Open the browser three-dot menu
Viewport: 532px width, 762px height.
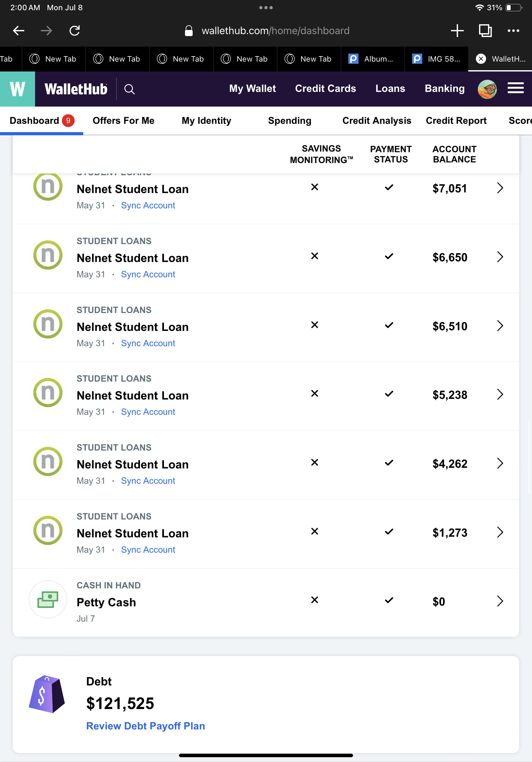point(513,31)
